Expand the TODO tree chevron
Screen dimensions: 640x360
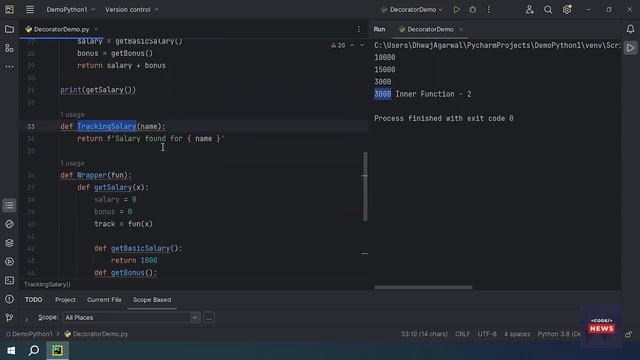(x=27, y=318)
